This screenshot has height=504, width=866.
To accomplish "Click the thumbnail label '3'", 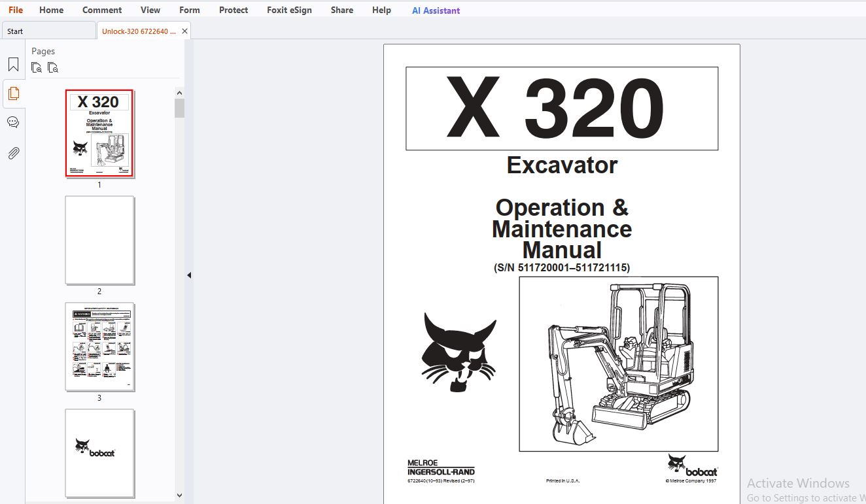I will [99, 398].
